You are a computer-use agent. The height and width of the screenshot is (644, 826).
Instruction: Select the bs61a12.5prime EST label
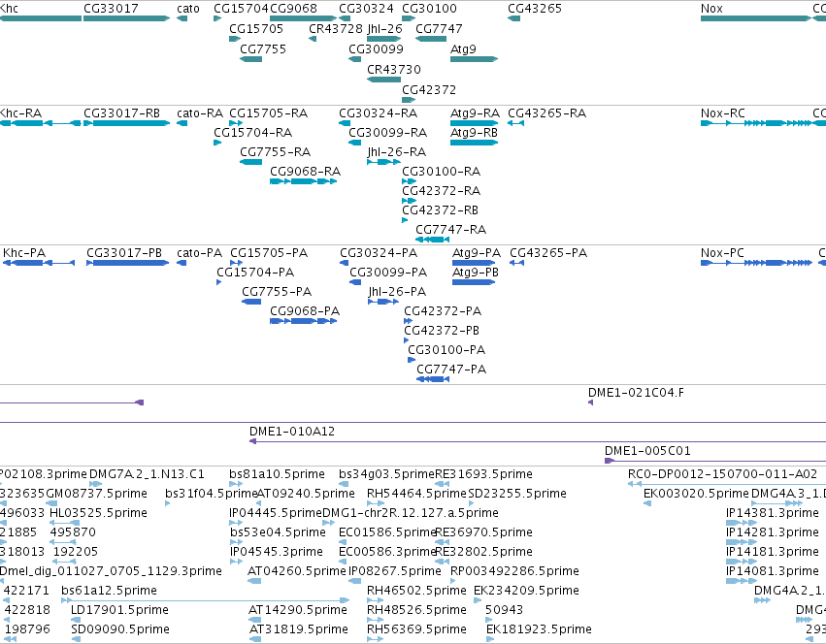point(109,591)
